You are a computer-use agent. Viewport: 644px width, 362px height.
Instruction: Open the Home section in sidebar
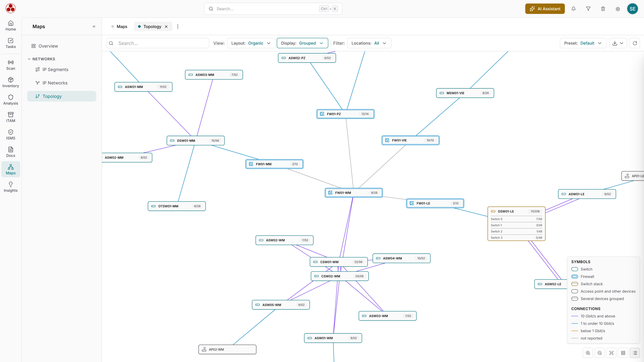[11, 26]
